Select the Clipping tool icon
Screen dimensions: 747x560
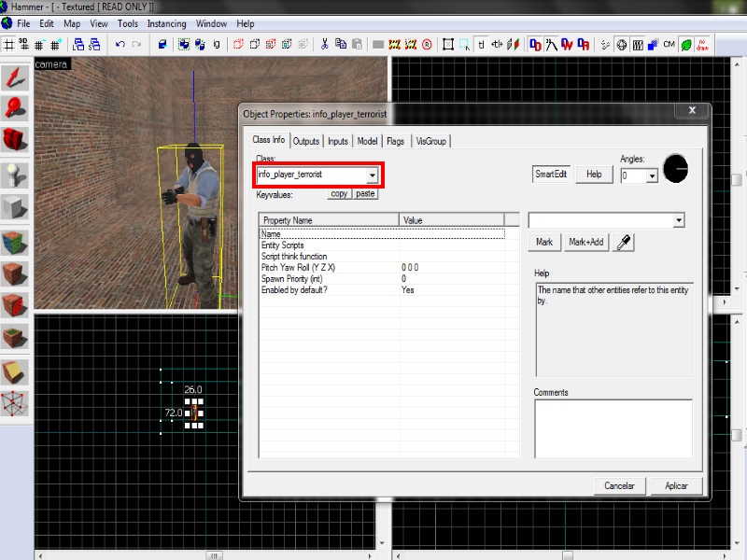(15, 372)
